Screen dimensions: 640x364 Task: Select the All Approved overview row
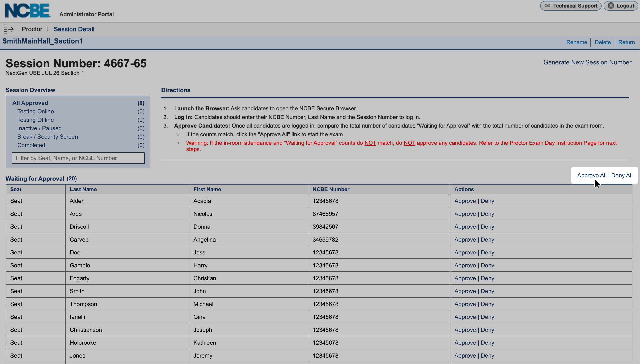click(x=78, y=103)
